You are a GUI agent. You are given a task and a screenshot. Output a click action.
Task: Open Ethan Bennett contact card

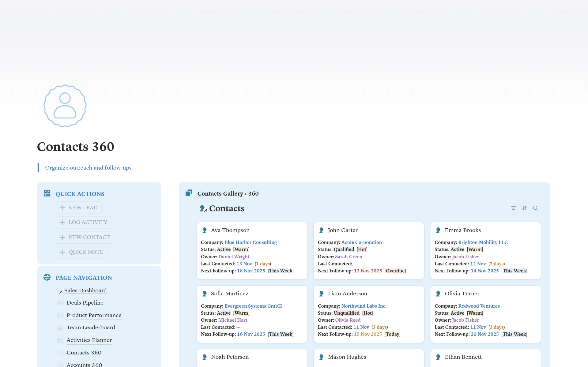(485, 358)
